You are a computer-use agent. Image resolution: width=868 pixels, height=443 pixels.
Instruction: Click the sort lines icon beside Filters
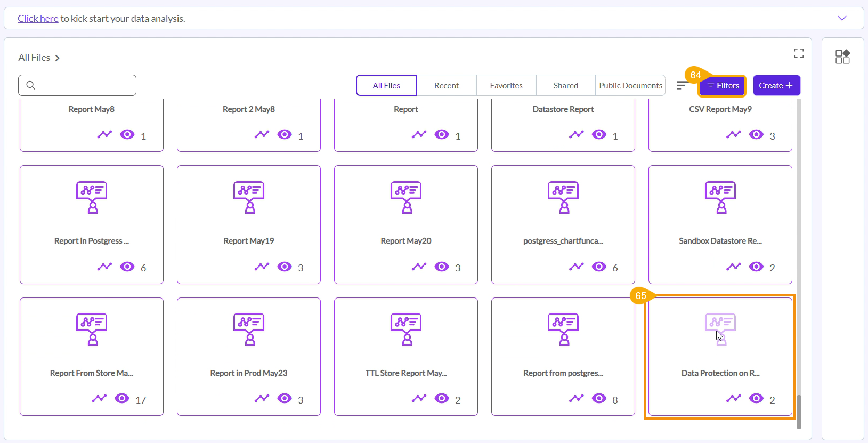point(682,85)
